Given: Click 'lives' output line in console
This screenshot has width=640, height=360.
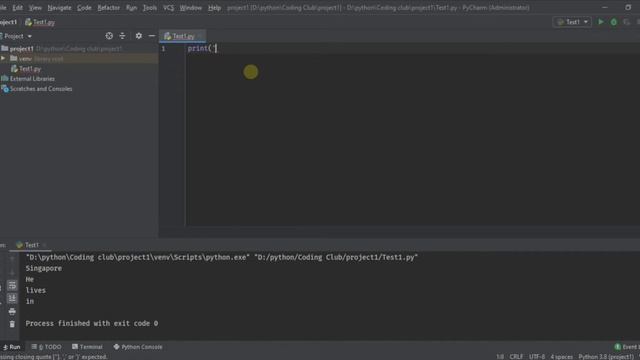Looking at the screenshot, I should pyautogui.click(x=36, y=291).
